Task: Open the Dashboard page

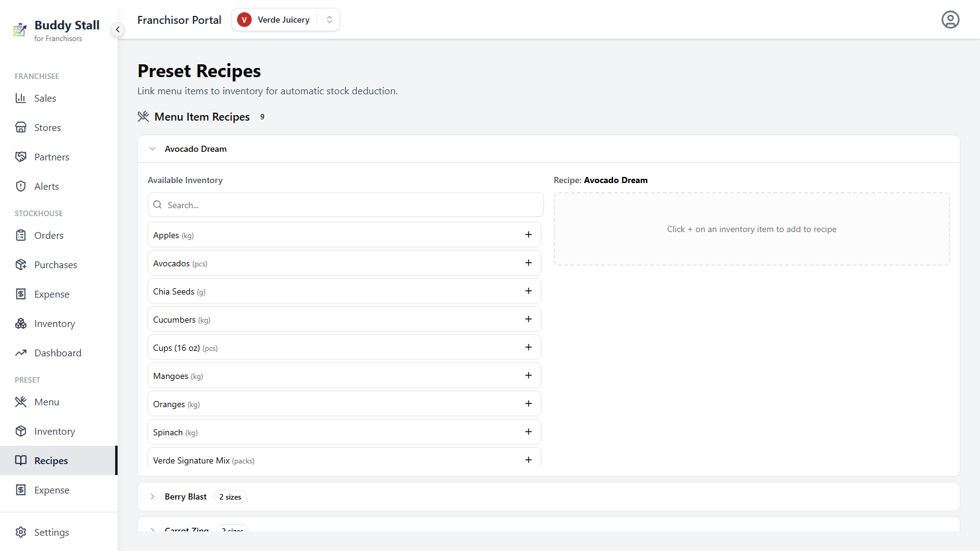Action: pyautogui.click(x=59, y=353)
